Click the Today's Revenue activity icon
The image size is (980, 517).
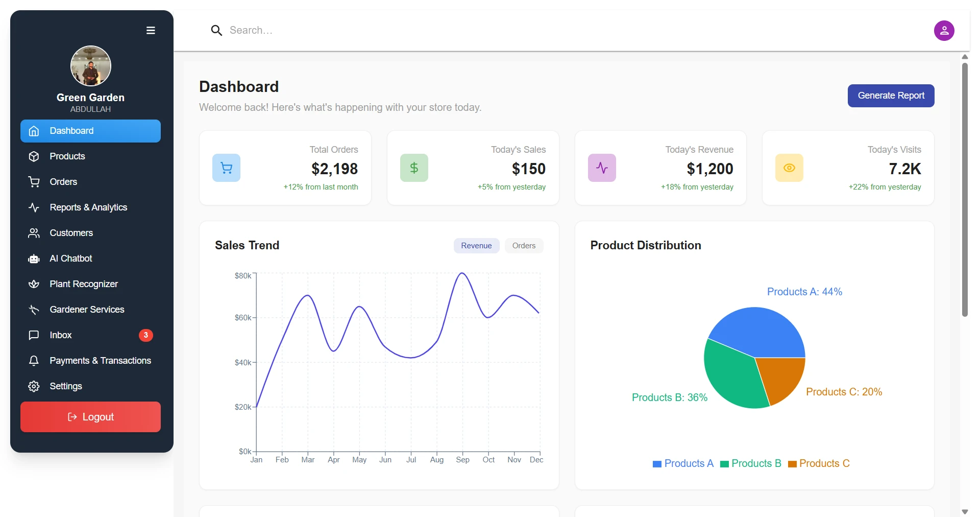tap(602, 168)
